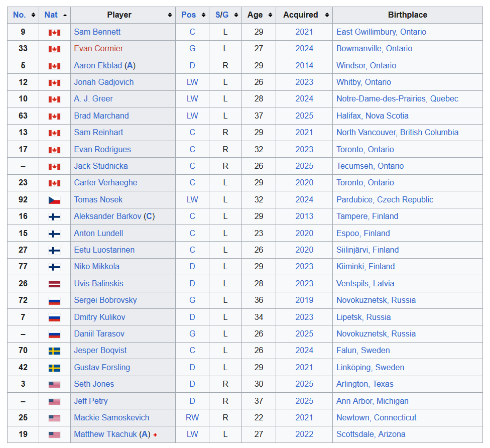Image resolution: width=490 pixels, height=448 pixels.
Task: Open Scottsdale, Arizona birthplace link
Action: pos(371,434)
